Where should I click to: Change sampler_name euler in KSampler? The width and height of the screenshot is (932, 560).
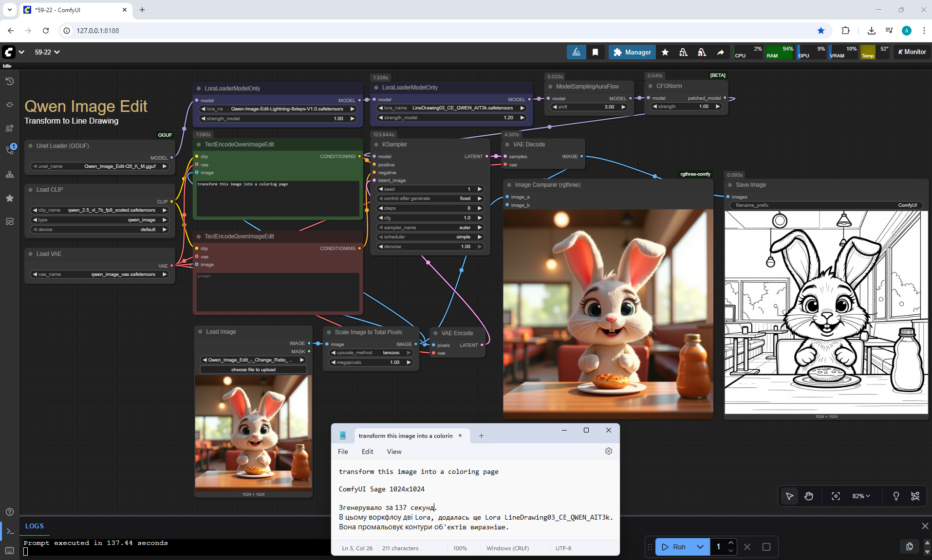coord(430,228)
